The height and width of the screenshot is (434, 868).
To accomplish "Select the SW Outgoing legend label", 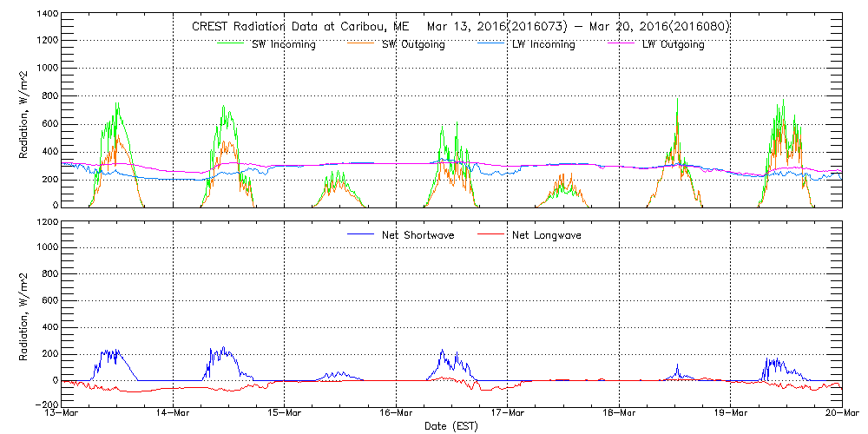I will (413, 45).
